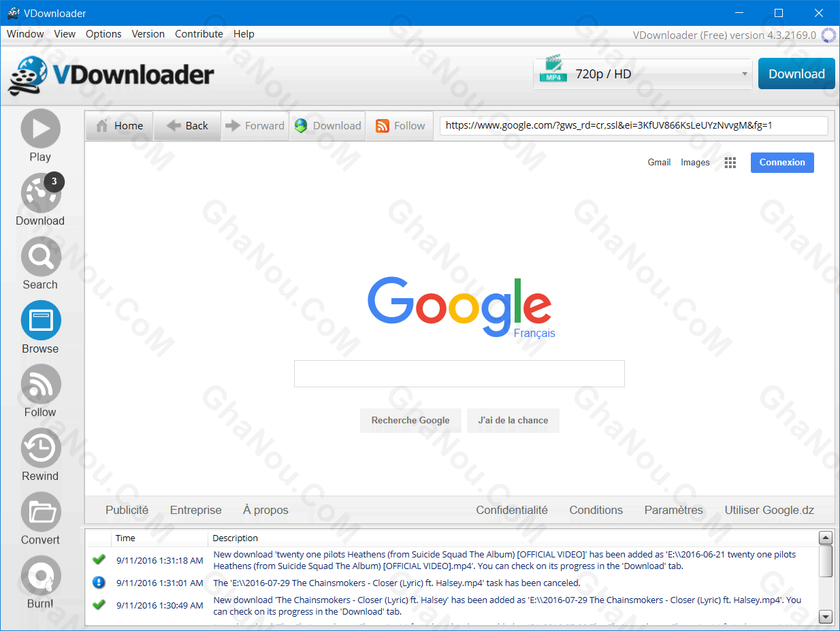This screenshot has width=840, height=631.
Task: Click the log scrollbar down arrow
Action: pos(826,617)
